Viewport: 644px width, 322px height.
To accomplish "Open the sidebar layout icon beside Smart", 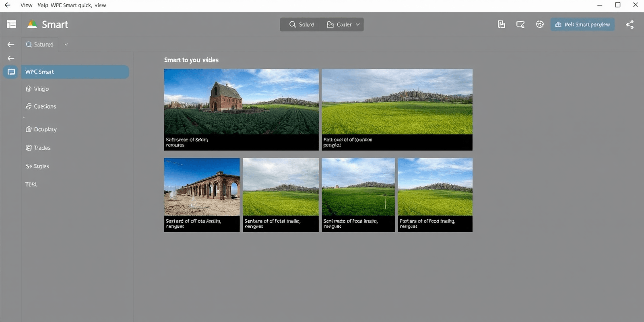I will click(11, 25).
